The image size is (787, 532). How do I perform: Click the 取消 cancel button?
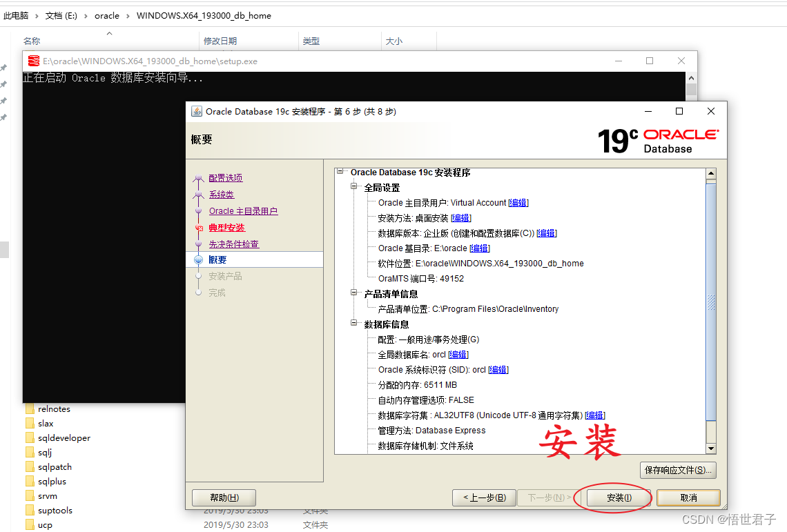[x=688, y=497]
